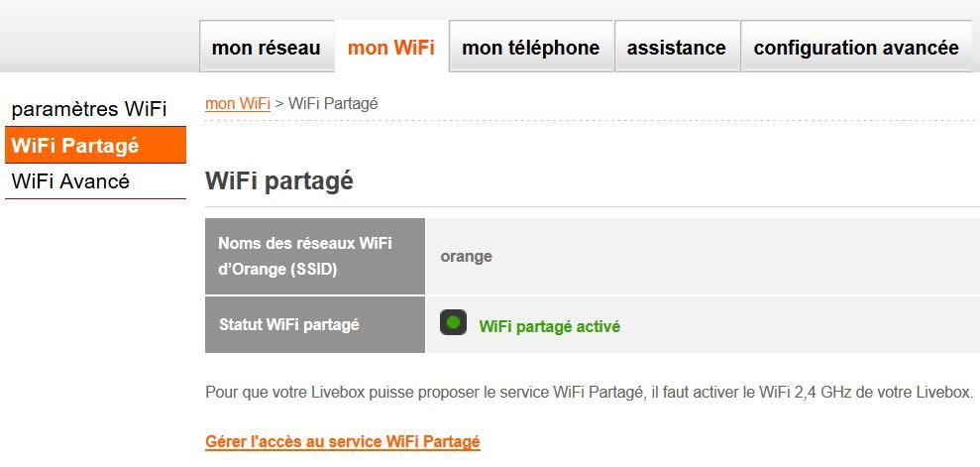Switch to mon téléphone tab

pyautogui.click(x=530, y=48)
